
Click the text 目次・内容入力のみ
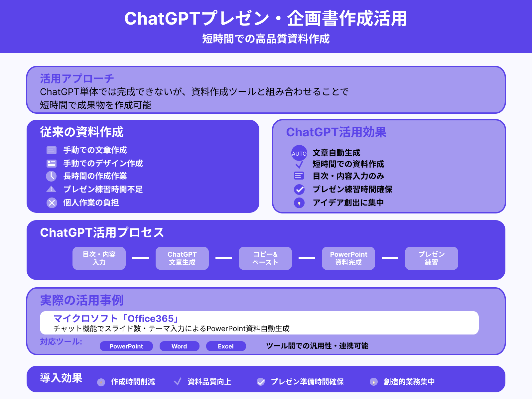click(x=348, y=176)
